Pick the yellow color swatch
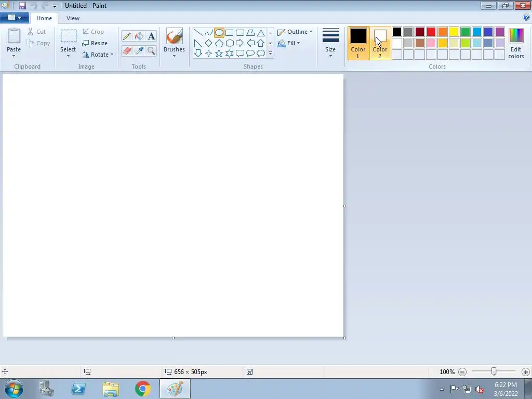The image size is (532, 399). point(454,32)
